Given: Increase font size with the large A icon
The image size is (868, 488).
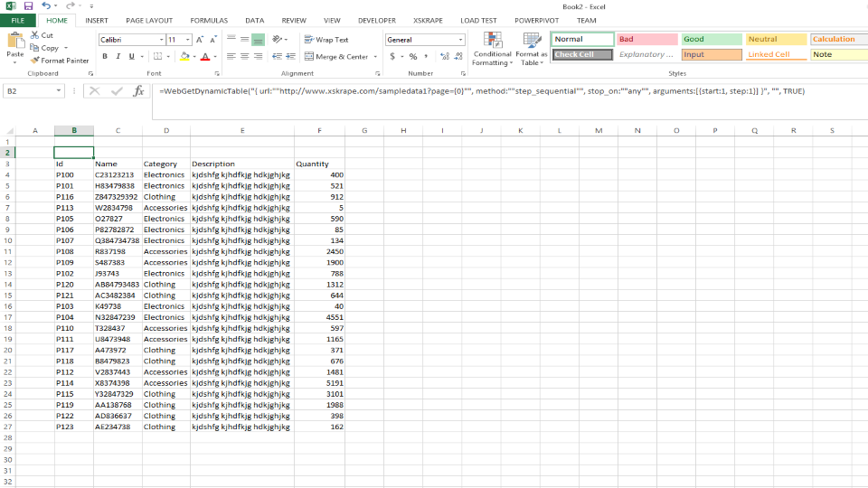Looking at the screenshot, I should (199, 40).
